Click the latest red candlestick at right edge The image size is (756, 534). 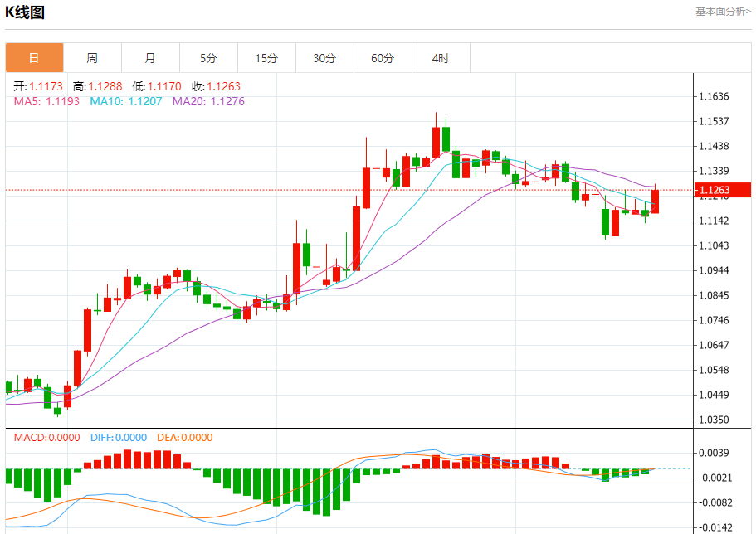click(x=656, y=201)
